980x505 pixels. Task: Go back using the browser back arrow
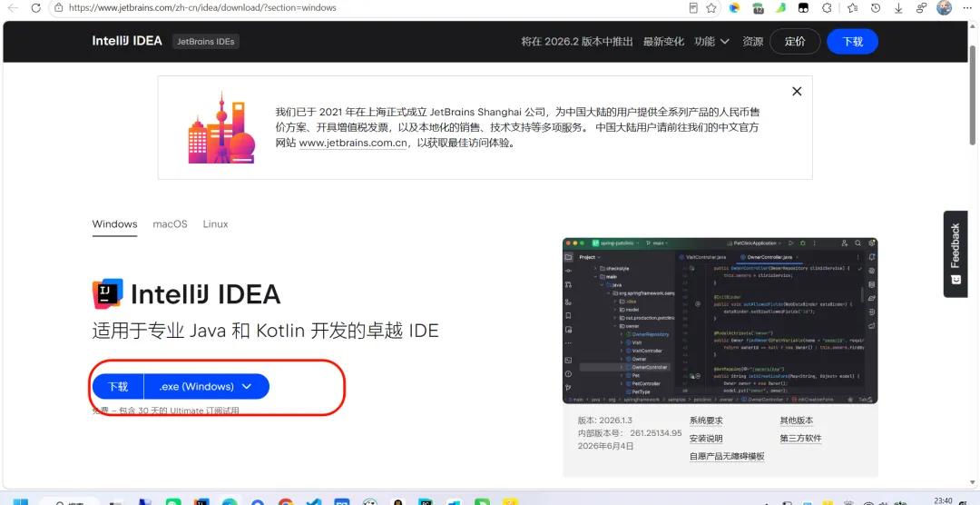click(x=13, y=8)
